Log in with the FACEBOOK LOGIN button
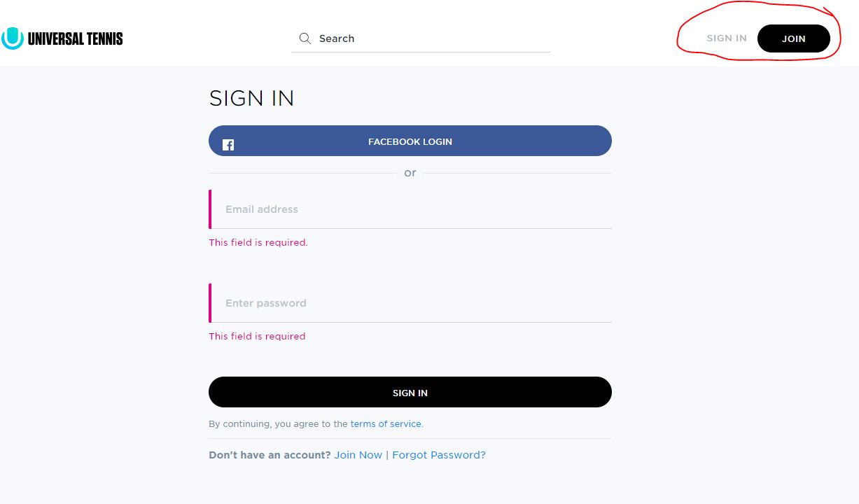This screenshot has height=504, width=859. click(410, 141)
